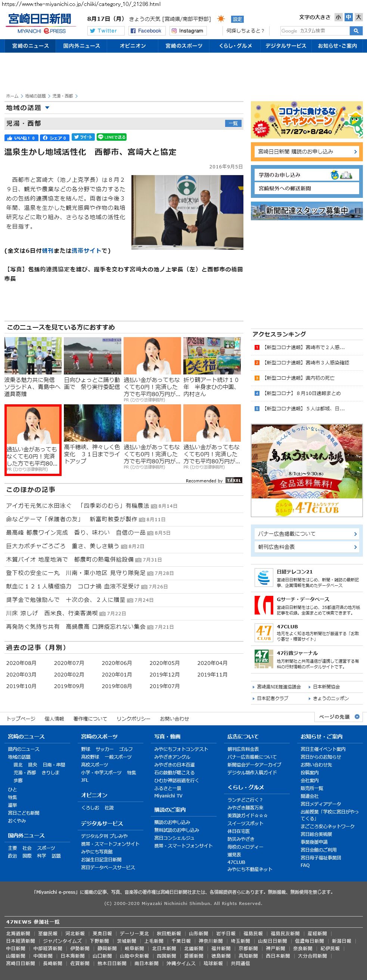Share article via LINEで送る button
367x980 pixels.
click(111, 137)
